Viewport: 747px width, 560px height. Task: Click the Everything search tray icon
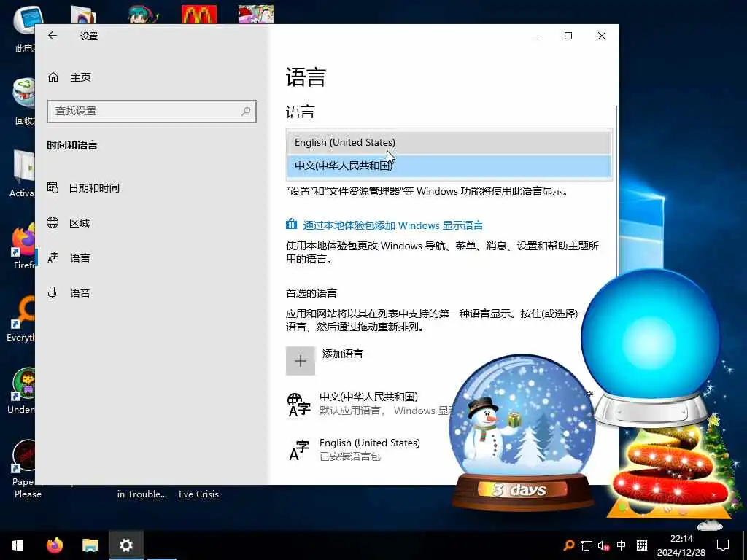(x=569, y=545)
